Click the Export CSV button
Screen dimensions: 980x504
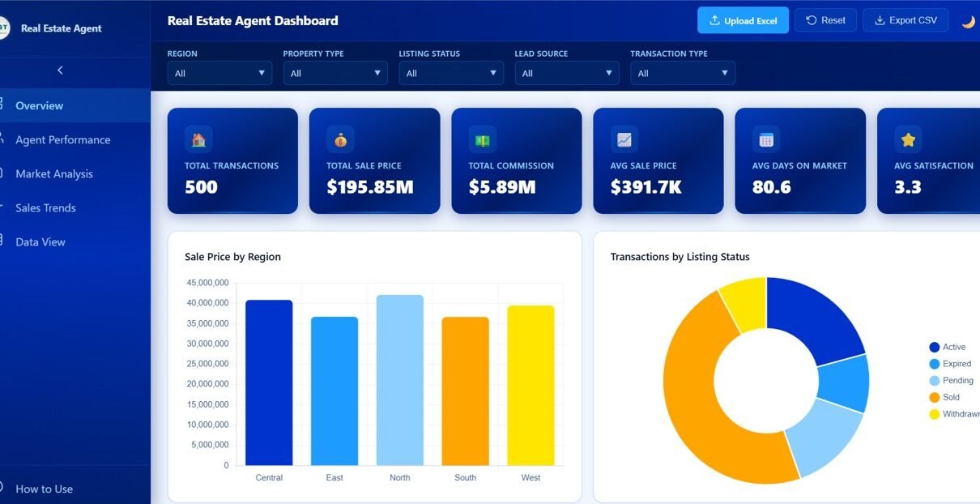click(905, 20)
